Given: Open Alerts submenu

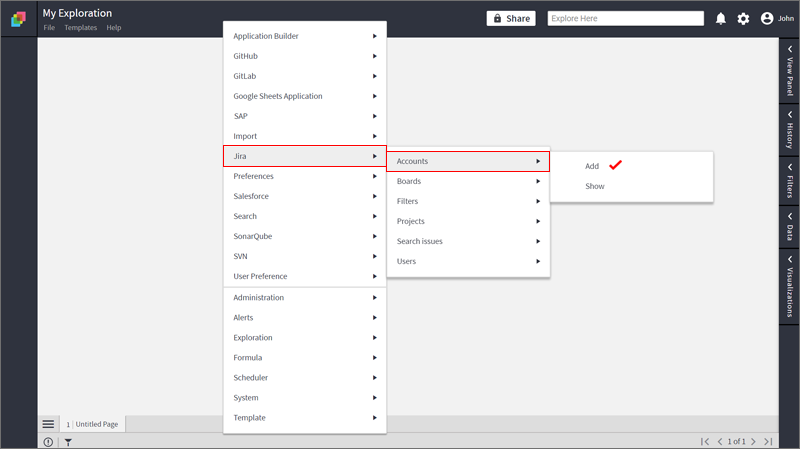Looking at the screenshot, I should click(305, 317).
